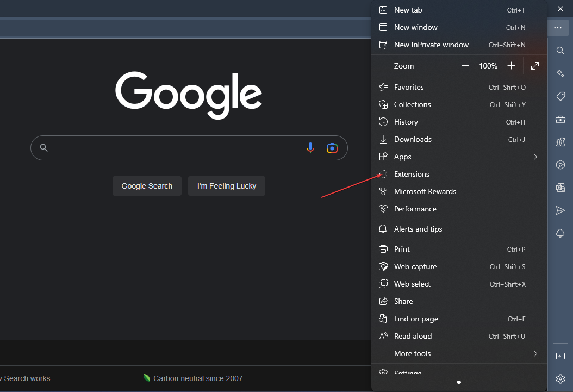573x392 pixels.
Task: Open Google Lens camera search
Action: click(x=332, y=147)
